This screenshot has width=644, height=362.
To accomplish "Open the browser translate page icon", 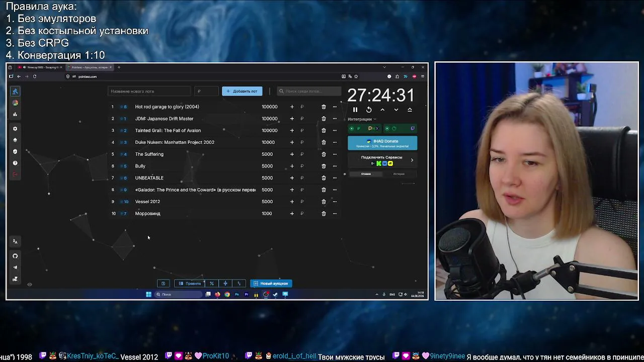I will pos(350,76).
